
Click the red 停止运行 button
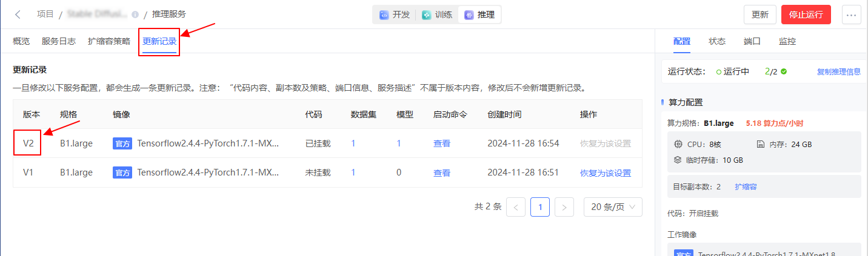point(806,15)
